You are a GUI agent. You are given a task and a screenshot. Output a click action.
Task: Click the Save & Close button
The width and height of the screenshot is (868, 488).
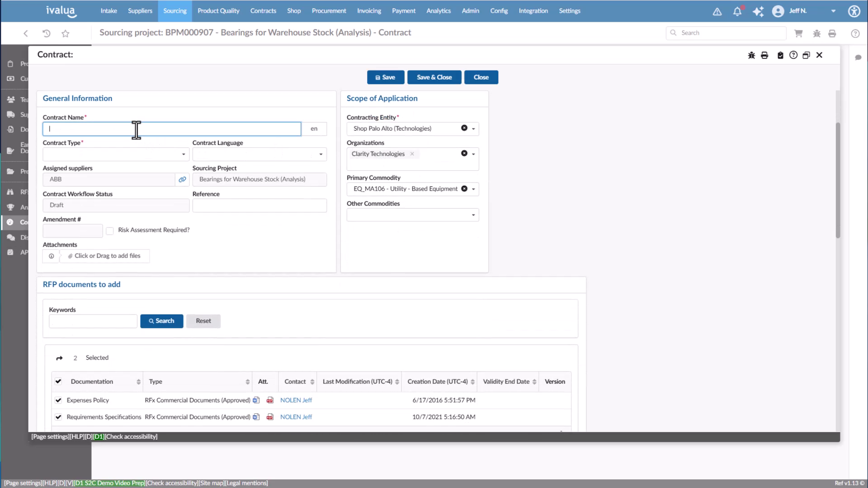434,77
